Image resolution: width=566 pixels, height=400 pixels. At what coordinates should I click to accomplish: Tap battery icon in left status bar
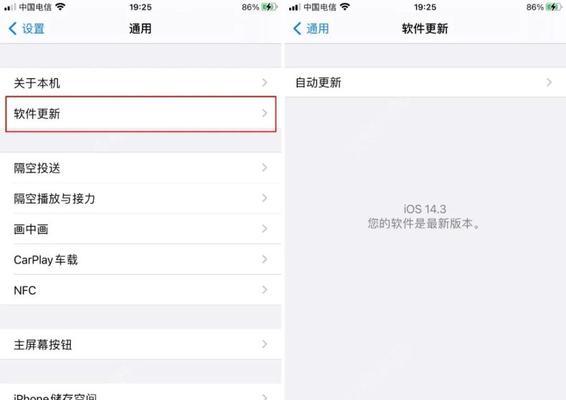[x=269, y=7]
